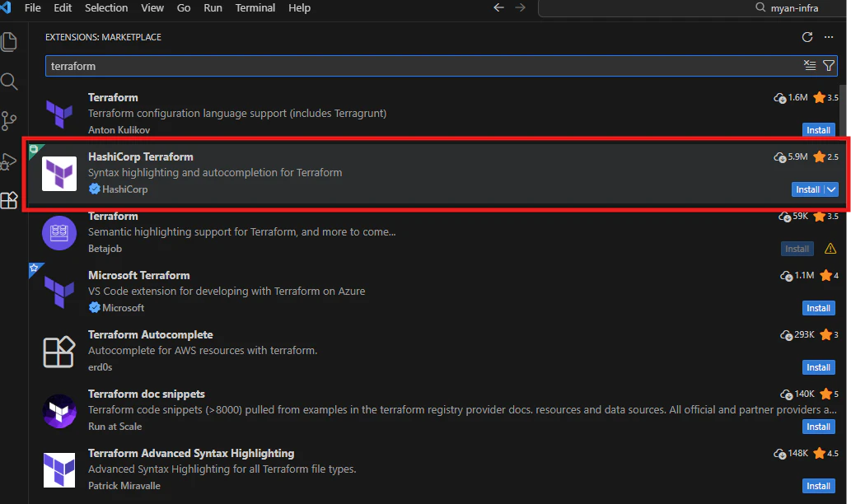Open the Terraform Autocomplete extension title
This screenshot has height=504, width=851.
click(150, 334)
